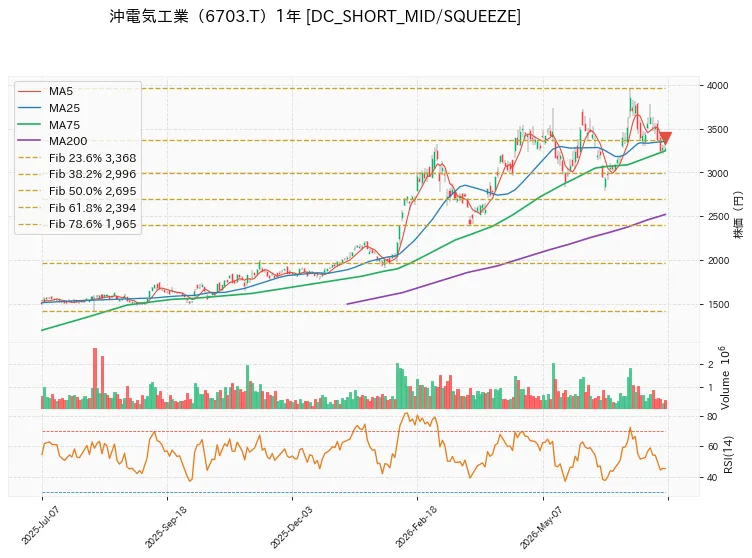The width and height of the screenshot is (752, 558).
Task: Select the Fib 38.2% 2,996 legend entry
Action: (x=77, y=174)
